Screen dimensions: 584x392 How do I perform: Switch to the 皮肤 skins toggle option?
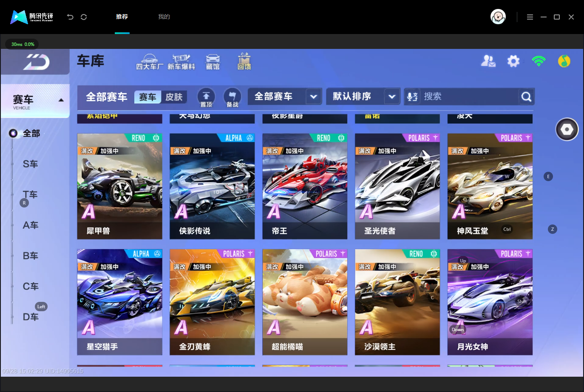(174, 97)
